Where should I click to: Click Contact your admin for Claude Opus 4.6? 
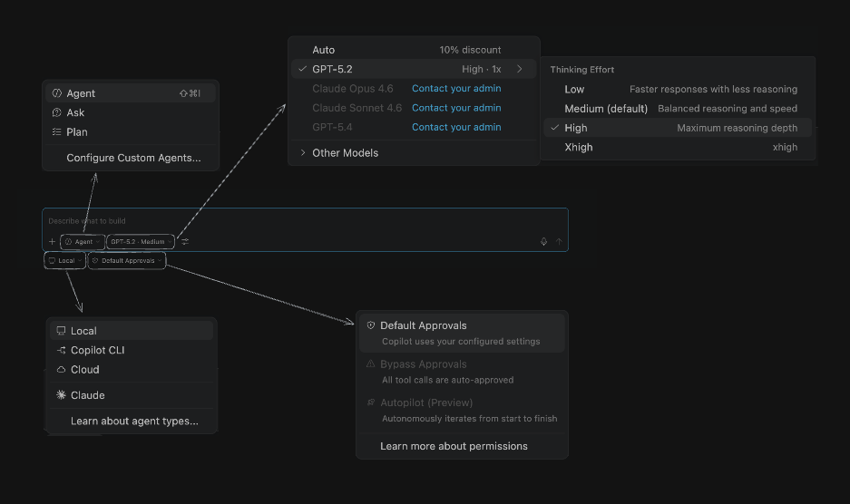click(x=456, y=88)
